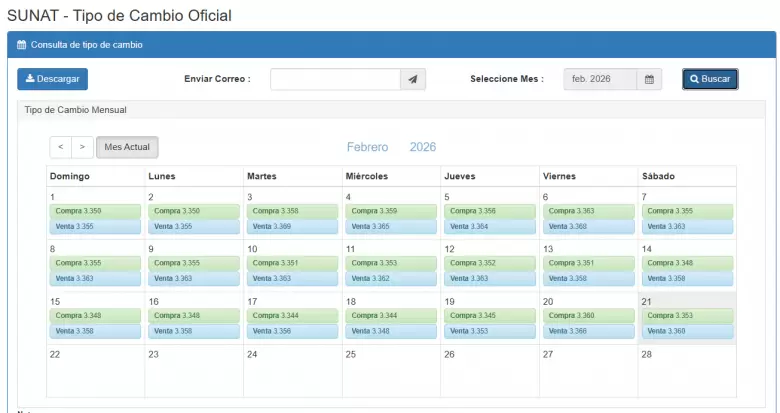Click the Febrero 2026 calendar title
This screenshot has height=413, width=780.
pyautogui.click(x=391, y=147)
